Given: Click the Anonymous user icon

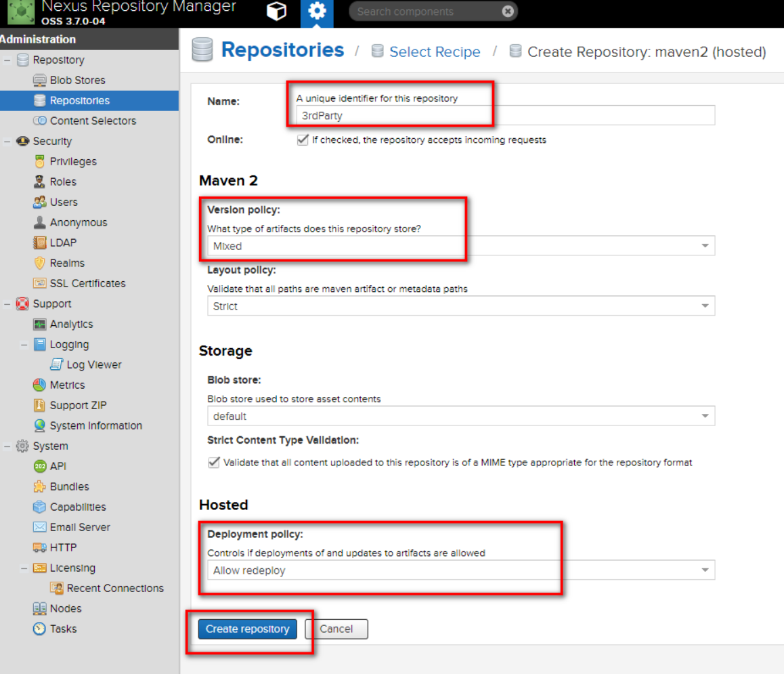Looking at the screenshot, I should (x=39, y=222).
